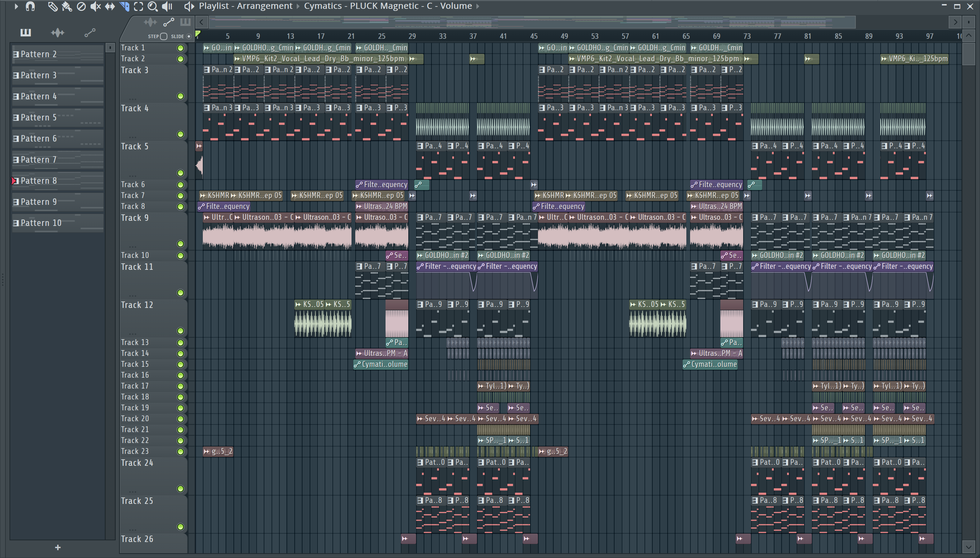980x558 pixels.
Task: Select Pattern 3 in the picker
Action: (x=58, y=75)
